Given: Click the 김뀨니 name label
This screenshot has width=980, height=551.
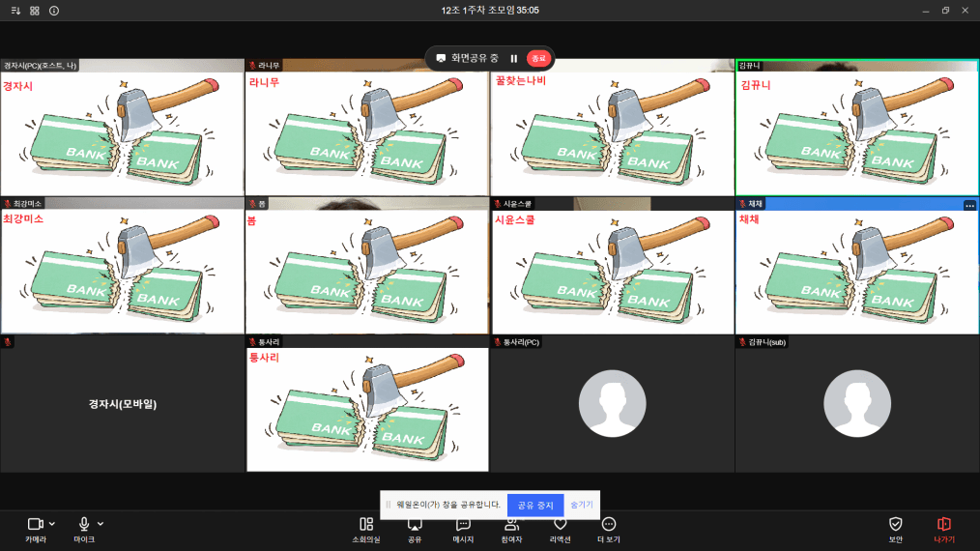Looking at the screenshot, I should click(x=749, y=65).
